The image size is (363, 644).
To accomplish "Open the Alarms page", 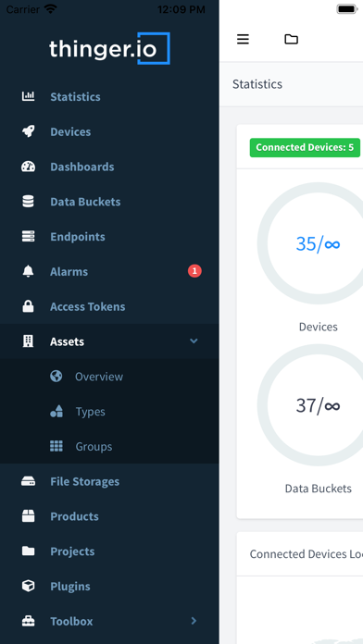I will tap(69, 271).
